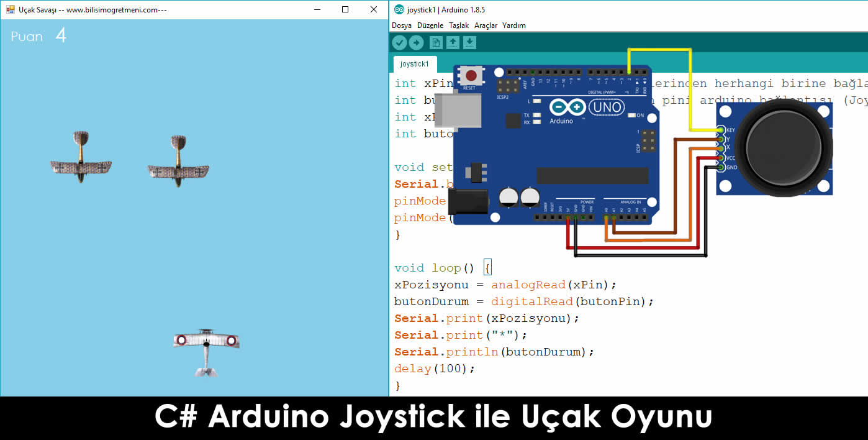The width and height of the screenshot is (868, 440).
Task: Save the sketch using down-arrow icon
Action: pyautogui.click(x=470, y=42)
